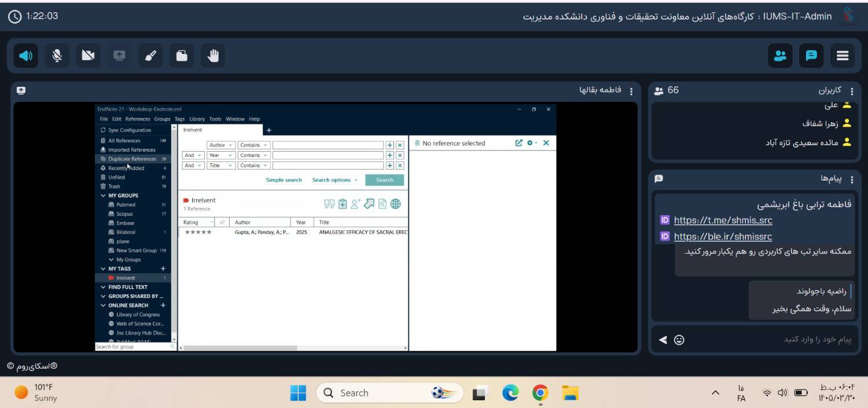Open the t.me/shmis_src link

pos(723,220)
